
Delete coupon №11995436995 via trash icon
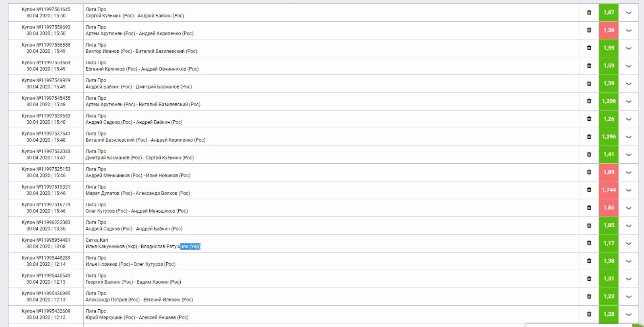589,296
